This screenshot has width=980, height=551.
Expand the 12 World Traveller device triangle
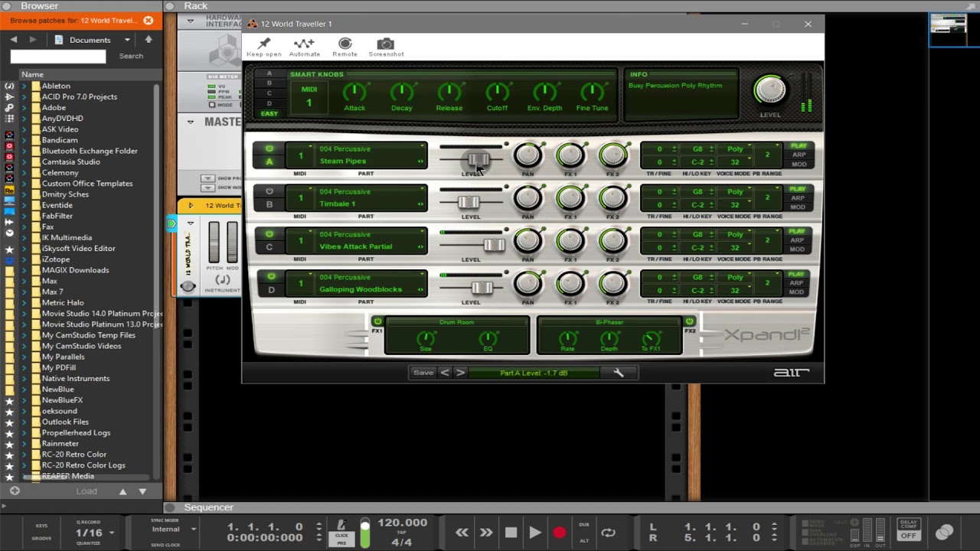tap(191, 206)
